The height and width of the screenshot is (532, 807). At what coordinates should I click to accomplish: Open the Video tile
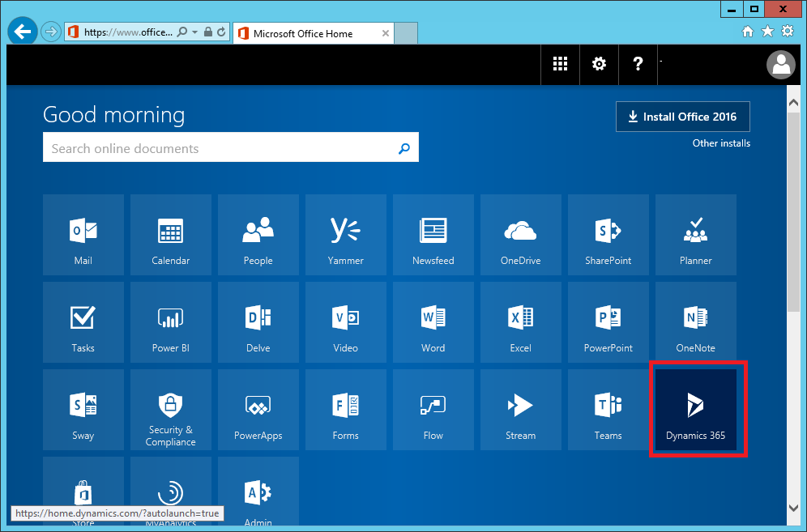click(x=346, y=322)
